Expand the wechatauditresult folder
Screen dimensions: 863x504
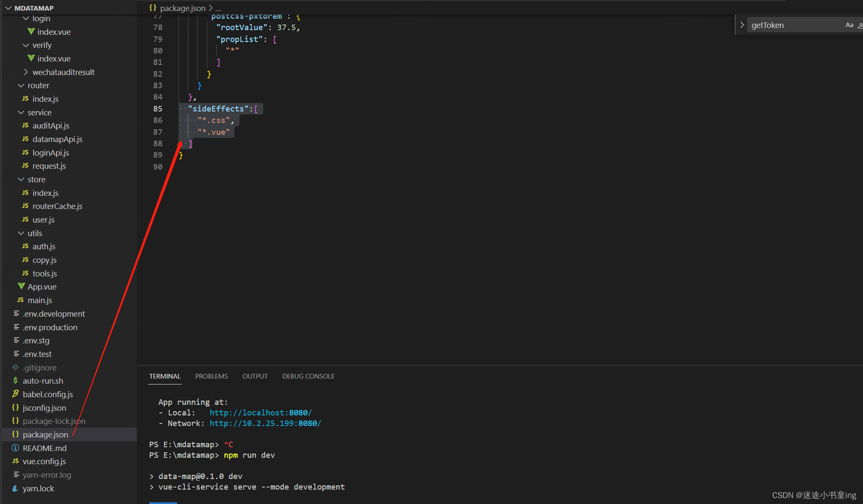click(26, 72)
